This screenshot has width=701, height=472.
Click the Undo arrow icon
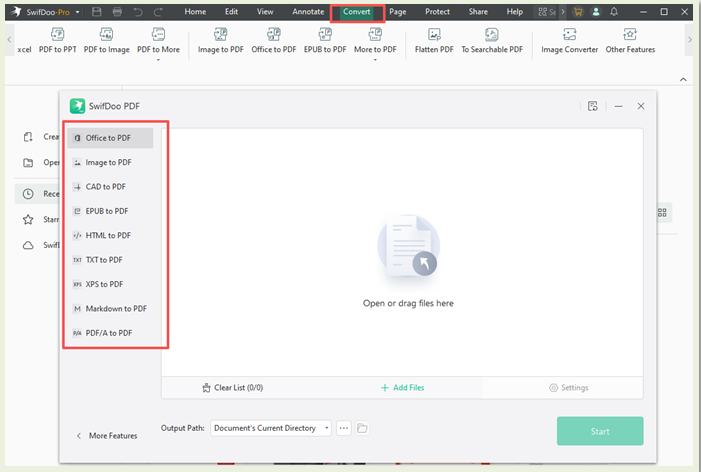click(138, 12)
